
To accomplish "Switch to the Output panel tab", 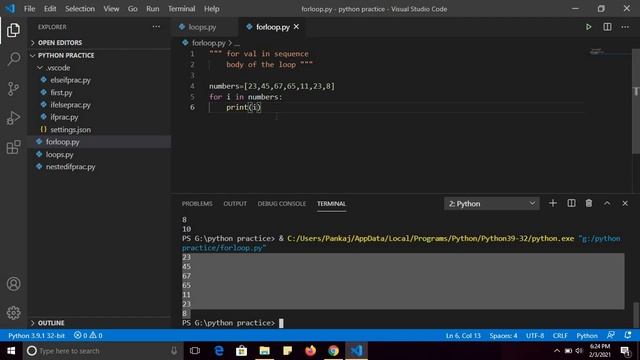I will [235, 203].
